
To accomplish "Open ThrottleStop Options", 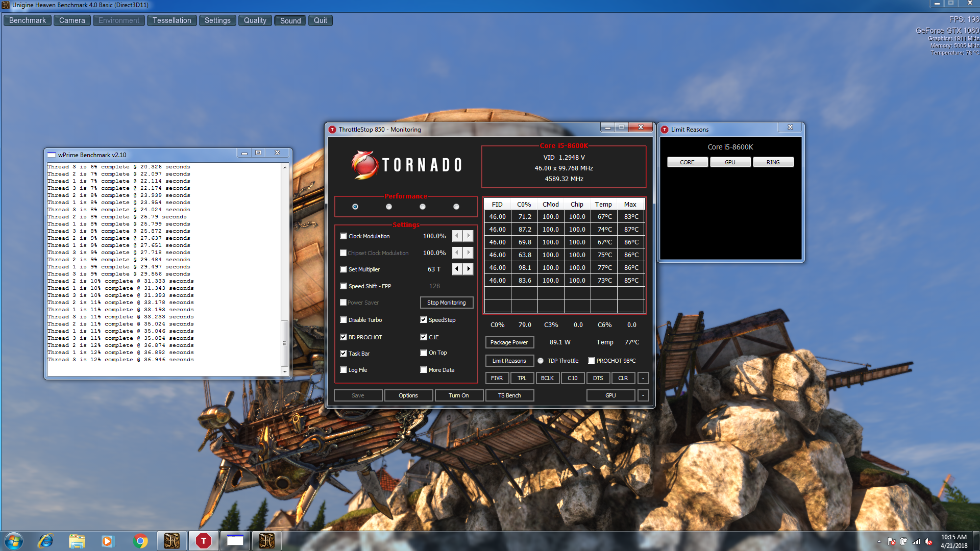I will [x=408, y=395].
